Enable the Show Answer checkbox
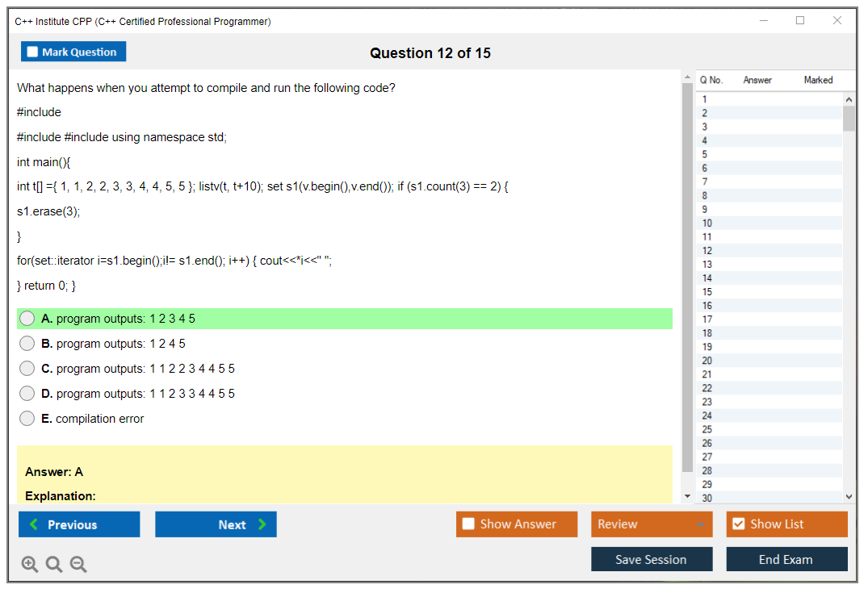 click(x=468, y=524)
